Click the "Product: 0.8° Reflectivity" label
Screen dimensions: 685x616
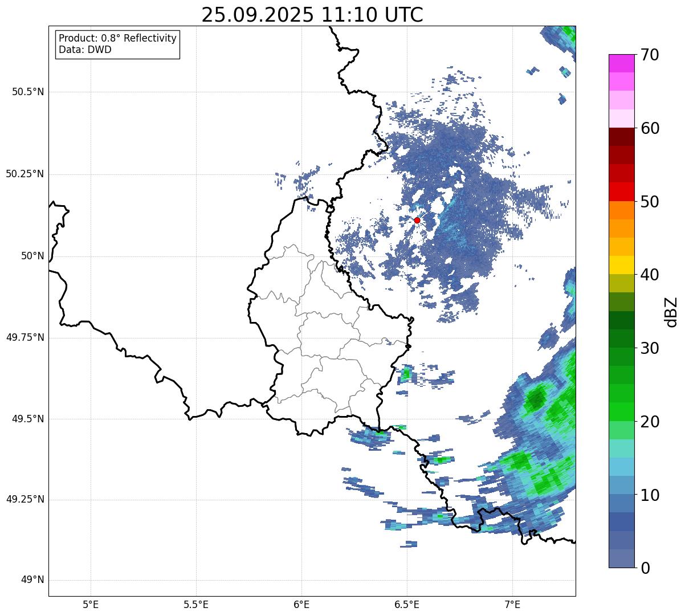point(118,38)
